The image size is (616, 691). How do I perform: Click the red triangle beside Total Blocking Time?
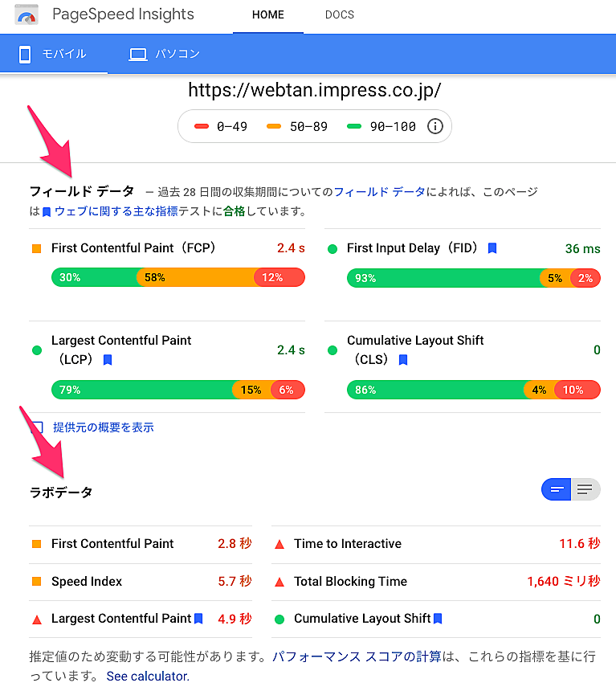(279, 583)
